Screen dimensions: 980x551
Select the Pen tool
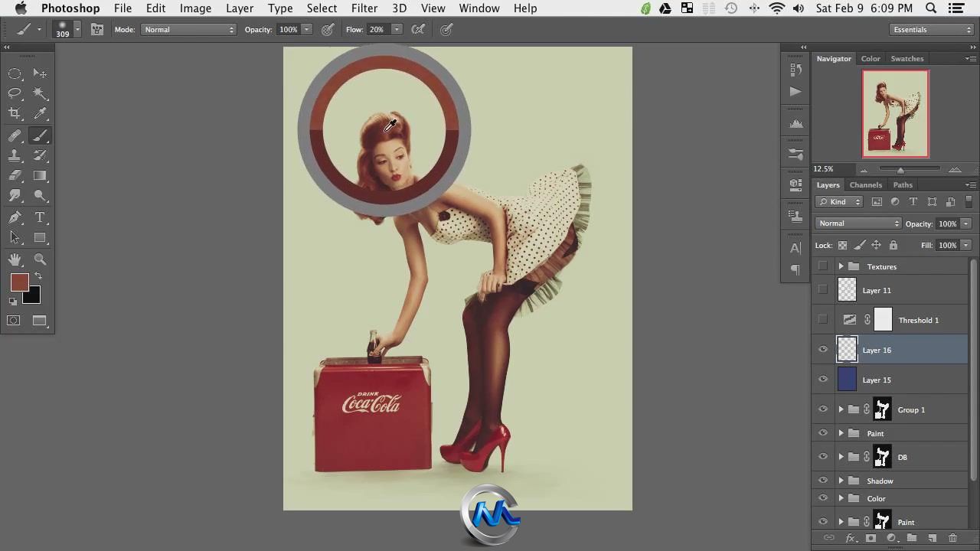[x=15, y=217]
